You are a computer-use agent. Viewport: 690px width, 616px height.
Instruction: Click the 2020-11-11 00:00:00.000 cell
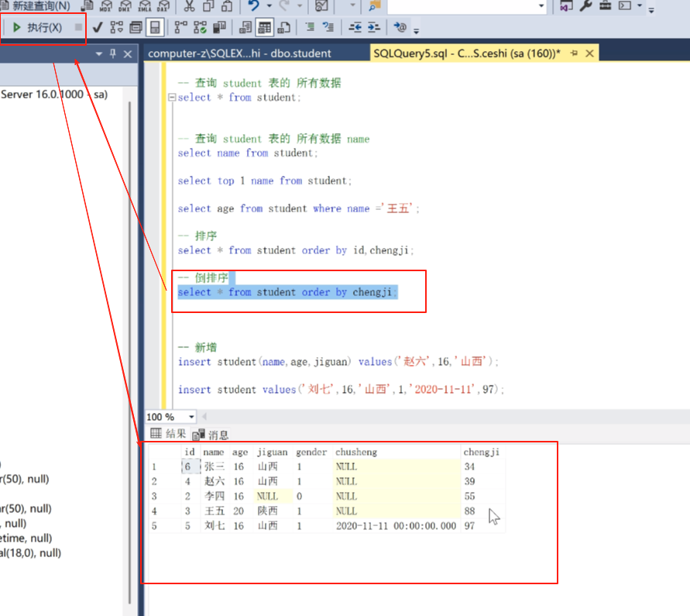(x=396, y=526)
